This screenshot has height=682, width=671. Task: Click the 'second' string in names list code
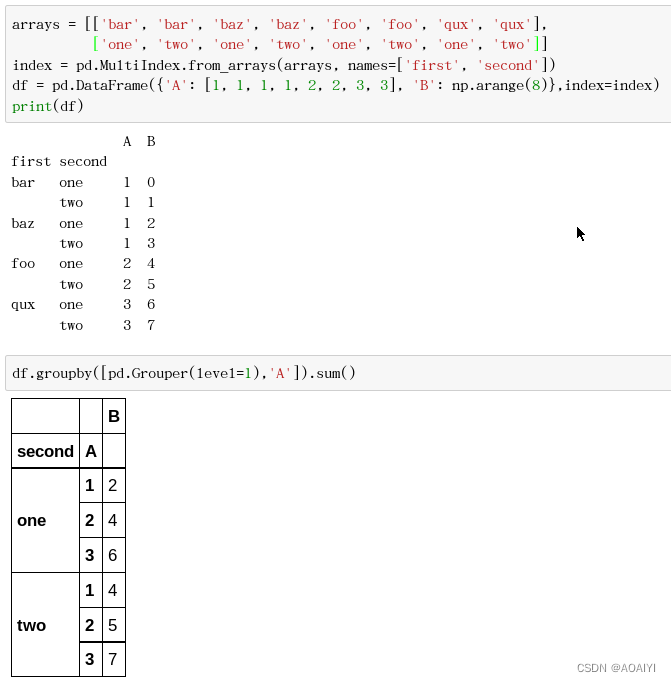[508, 65]
